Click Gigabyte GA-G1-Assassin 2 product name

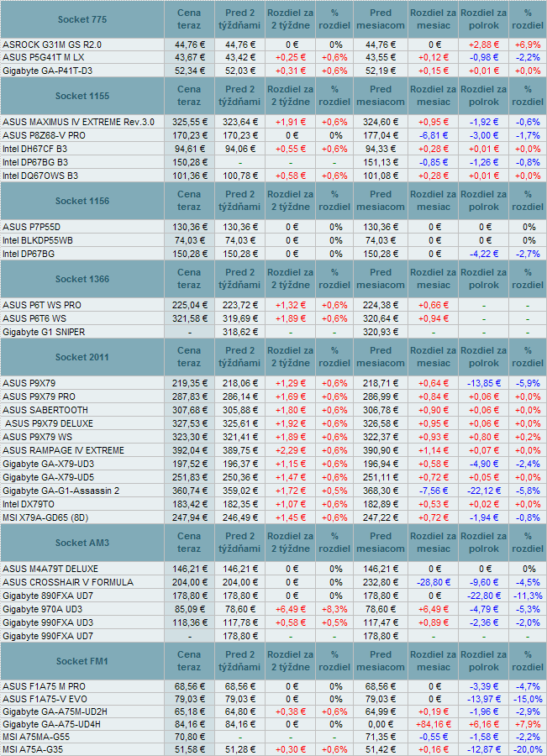60,491
